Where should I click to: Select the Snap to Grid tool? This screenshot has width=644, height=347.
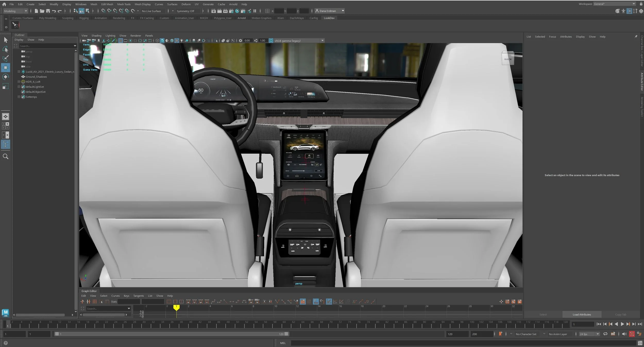(x=104, y=11)
